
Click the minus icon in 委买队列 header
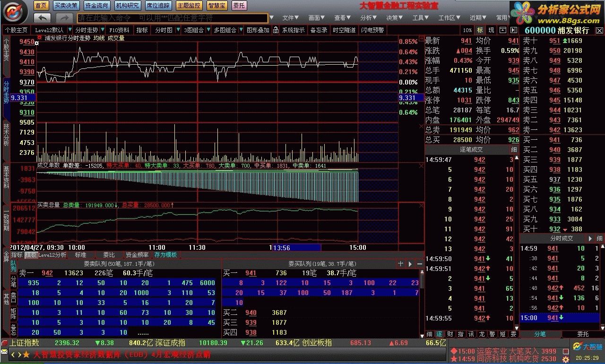tap(420, 263)
